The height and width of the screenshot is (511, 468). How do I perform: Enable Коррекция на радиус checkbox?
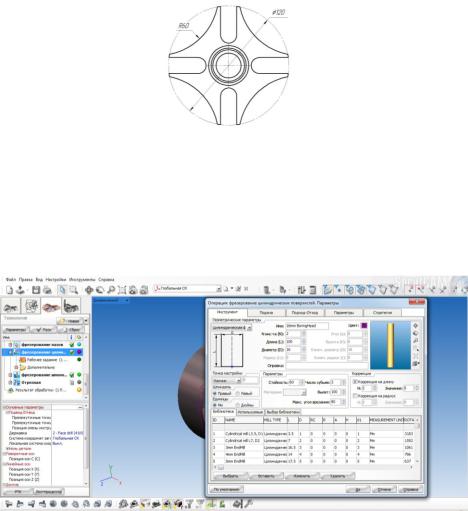click(355, 396)
